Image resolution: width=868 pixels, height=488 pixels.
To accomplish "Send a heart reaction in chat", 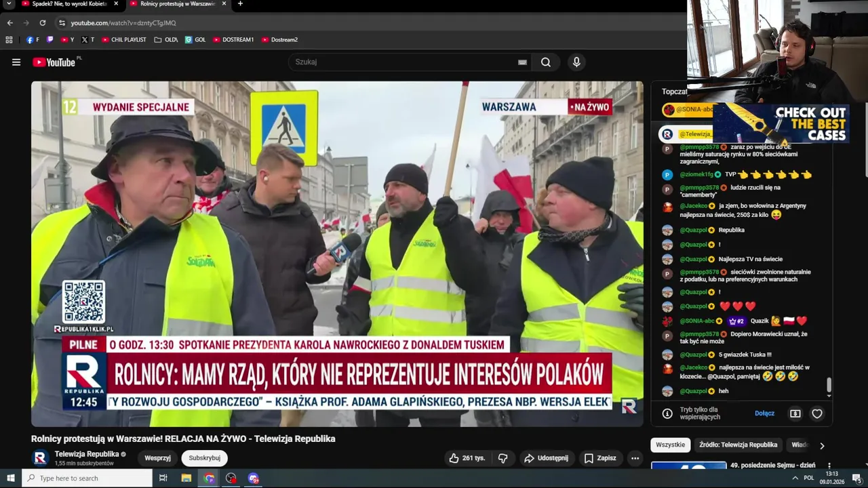I will click(817, 413).
